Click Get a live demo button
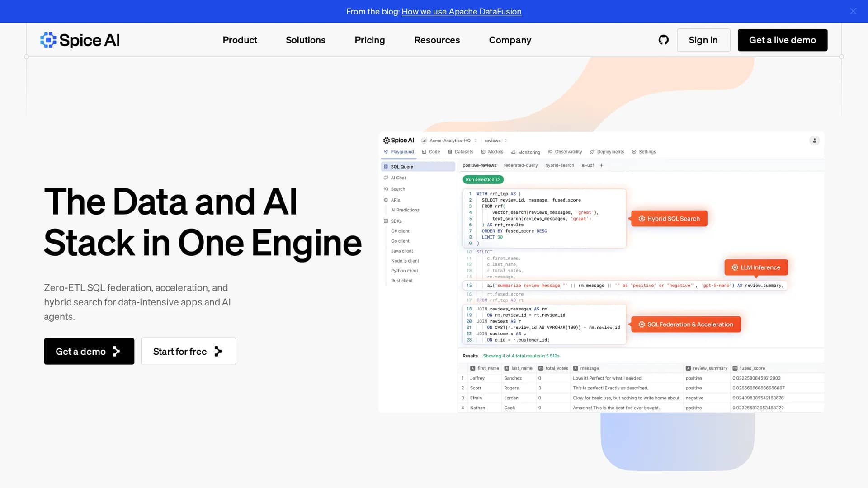 pos(783,40)
